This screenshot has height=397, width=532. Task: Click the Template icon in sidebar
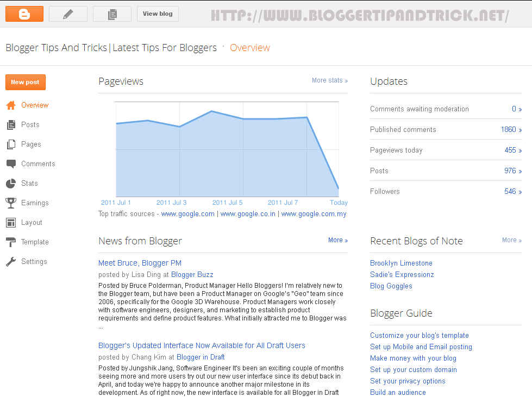tap(11, 242)
